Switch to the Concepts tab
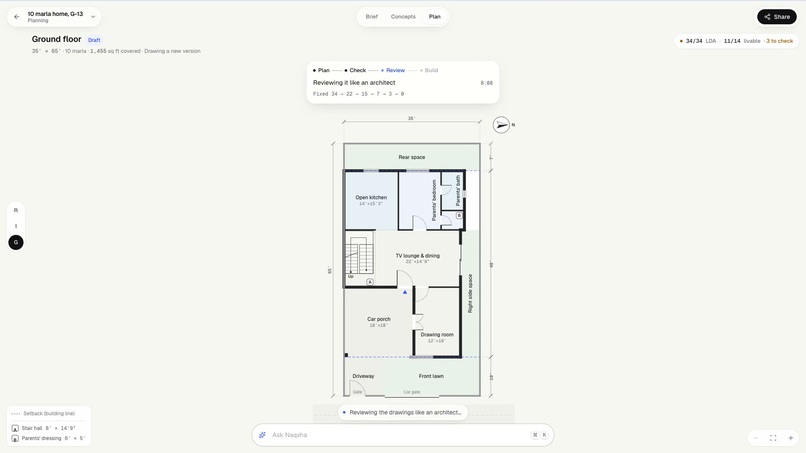Viewport: 806px width, 453px height. [x=403, y=16]
